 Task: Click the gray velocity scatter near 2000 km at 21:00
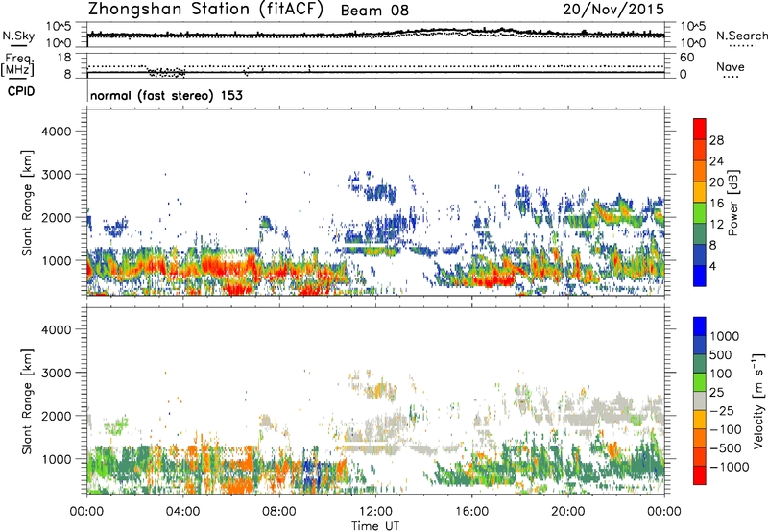tap(595, 416)
